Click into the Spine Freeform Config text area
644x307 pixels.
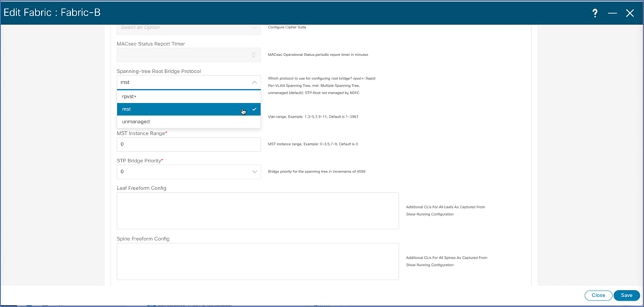coord(257,262)
